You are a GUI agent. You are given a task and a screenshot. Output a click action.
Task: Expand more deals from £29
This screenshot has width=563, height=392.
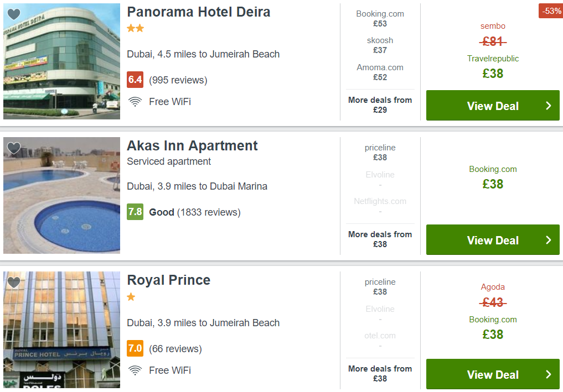pos(380,105)
